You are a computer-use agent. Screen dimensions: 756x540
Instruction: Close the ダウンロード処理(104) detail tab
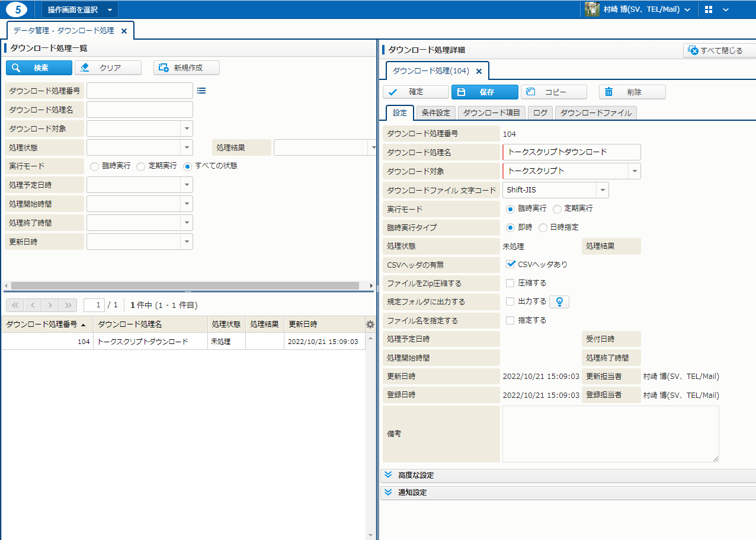(479, 71)
